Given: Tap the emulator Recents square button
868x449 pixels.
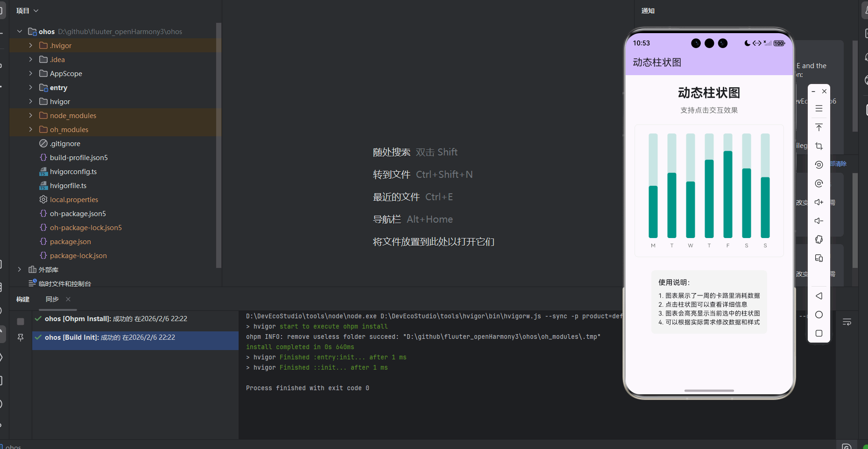Looking at the screenshot, I should coord(819,333).
